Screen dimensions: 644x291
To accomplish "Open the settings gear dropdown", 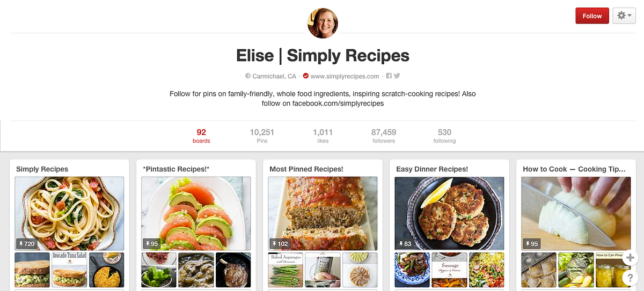I will tap(624, 16).
